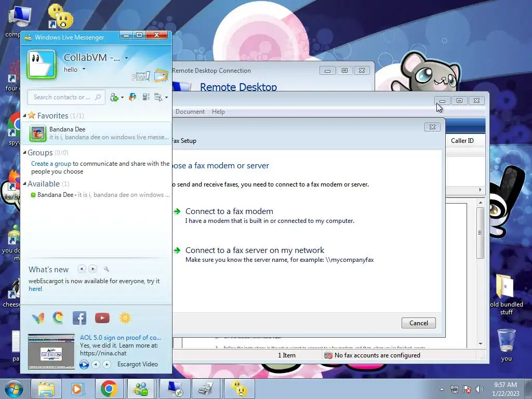Screen dimensions: 532x399
Task: Collapse the Groups section
Action: [x=24, y=153]
